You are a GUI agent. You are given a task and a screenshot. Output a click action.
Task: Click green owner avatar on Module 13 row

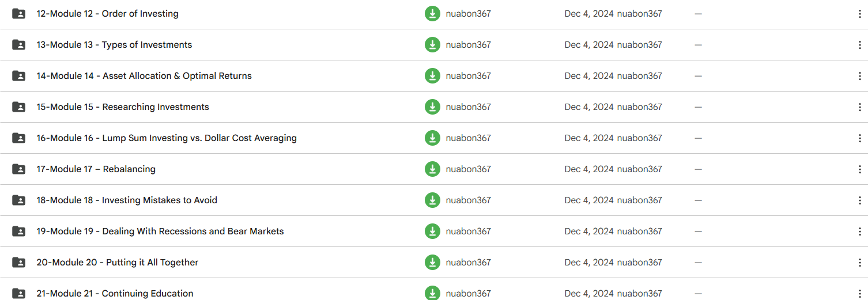(432, 45)
